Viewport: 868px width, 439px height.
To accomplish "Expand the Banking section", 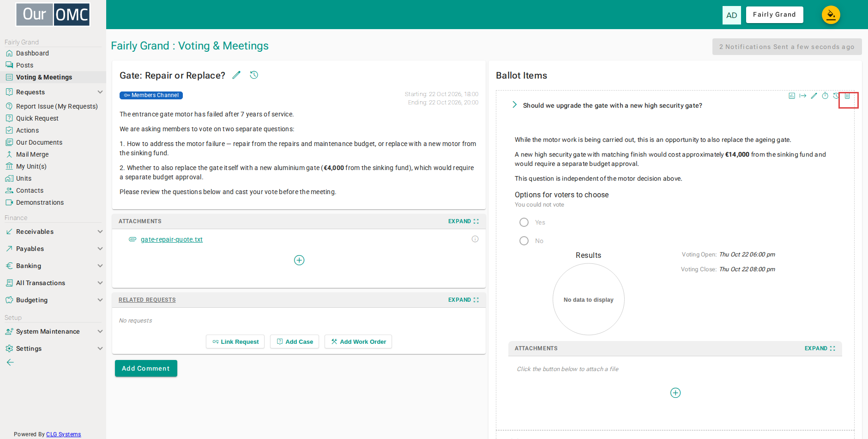I will 53,266.
